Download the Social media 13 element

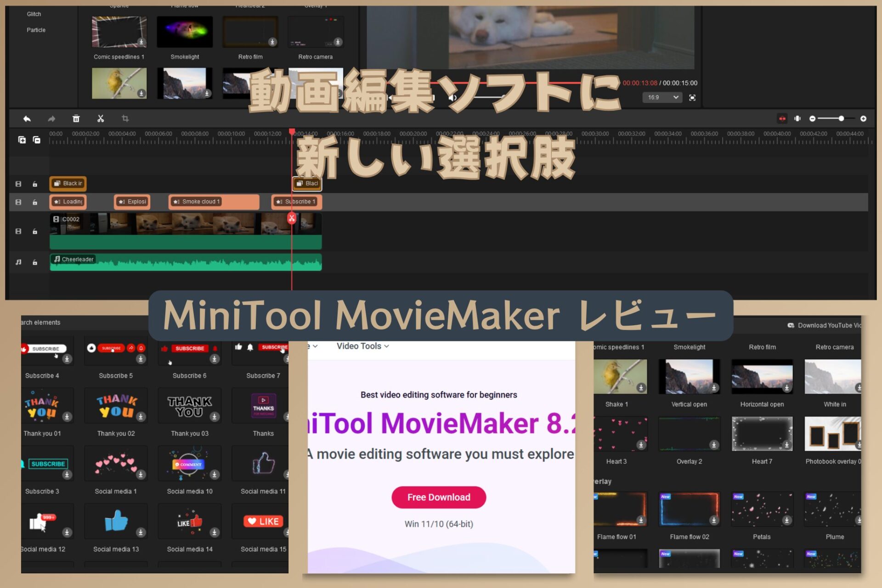coord(141,532)
